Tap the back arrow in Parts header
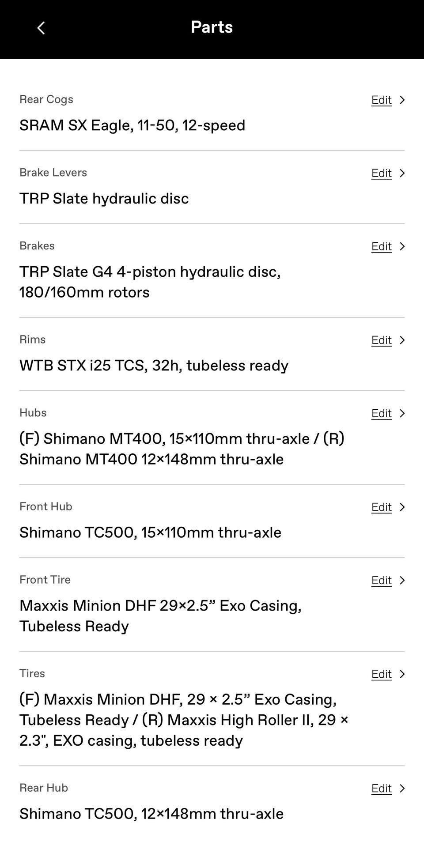This screenshot has height=868, width=424. [41, 28]
